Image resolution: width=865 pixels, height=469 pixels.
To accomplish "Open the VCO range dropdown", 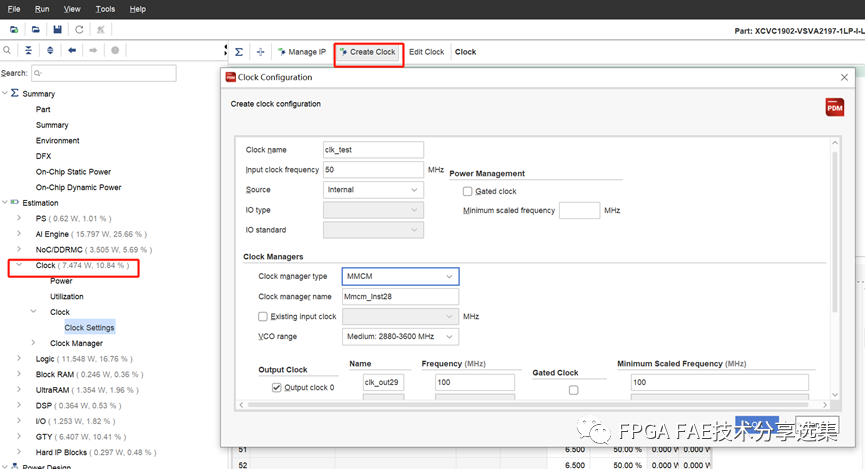I will pyautogui.click(x=400, y=337).
